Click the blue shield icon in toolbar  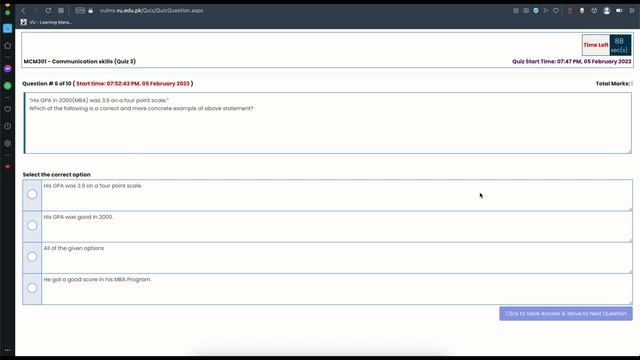(536, 11)
